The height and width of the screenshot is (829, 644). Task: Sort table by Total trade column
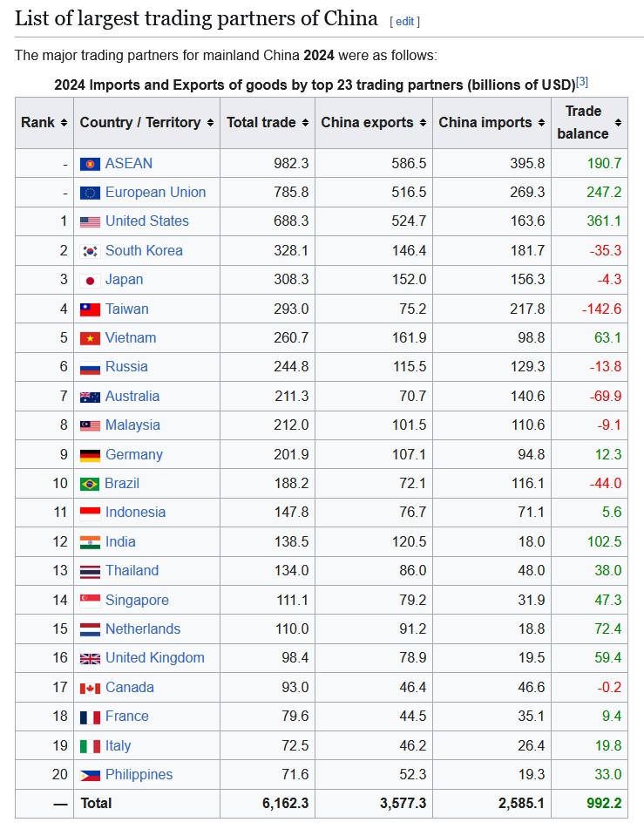(305, 123)
